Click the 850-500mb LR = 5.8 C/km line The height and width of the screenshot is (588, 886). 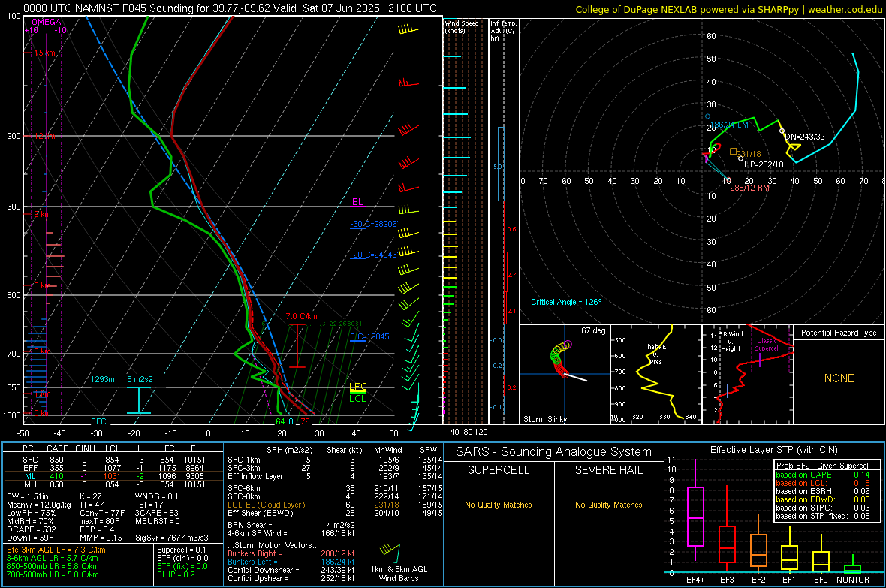pyautogui.click(x=53, y=566)
